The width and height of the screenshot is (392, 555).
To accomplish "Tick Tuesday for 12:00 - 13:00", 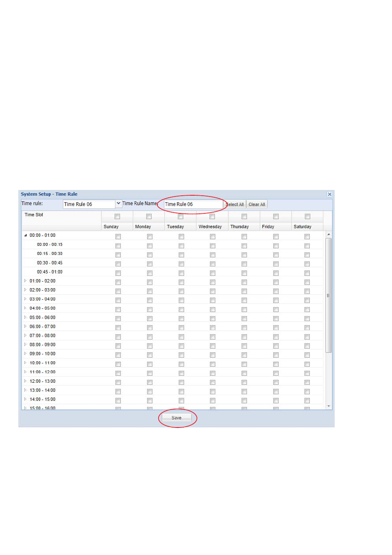I will 182,383.
